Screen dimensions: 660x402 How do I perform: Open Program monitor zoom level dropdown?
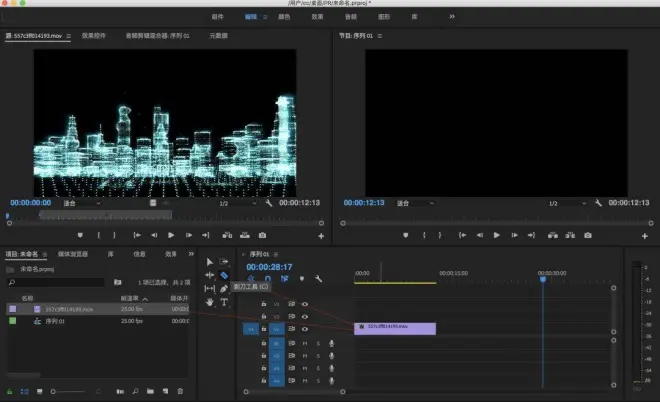click(x=415, y=203)
